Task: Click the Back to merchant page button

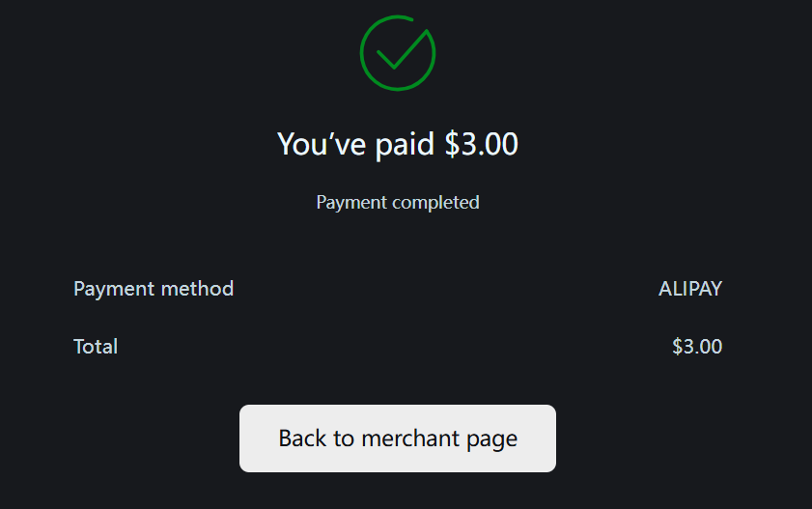Action: (x=398, y=438)
